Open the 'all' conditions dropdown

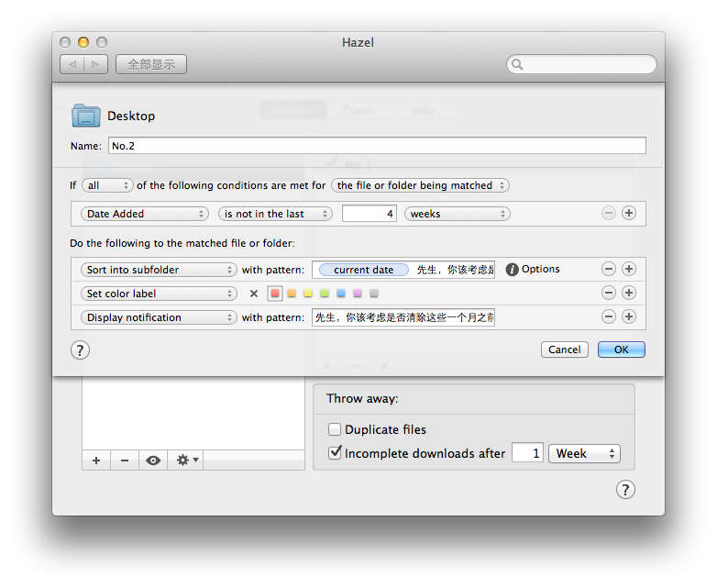(x=107, y=185)
